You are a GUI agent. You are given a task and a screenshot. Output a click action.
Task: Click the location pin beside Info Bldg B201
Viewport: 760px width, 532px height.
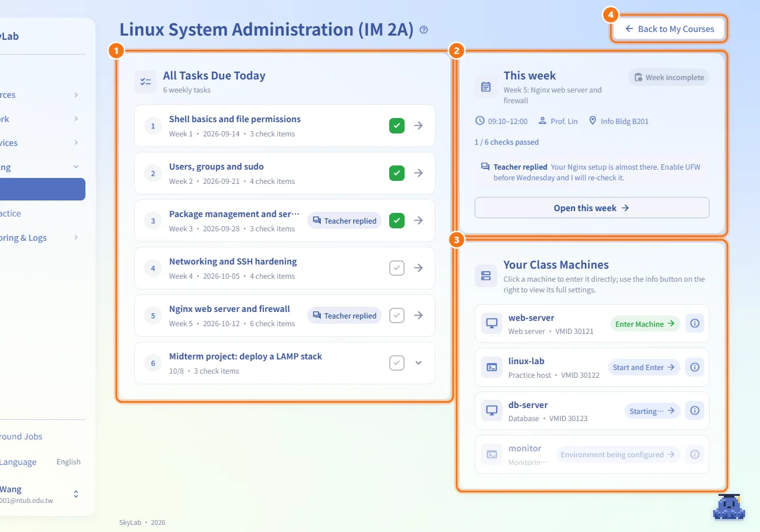coord(592,121)
